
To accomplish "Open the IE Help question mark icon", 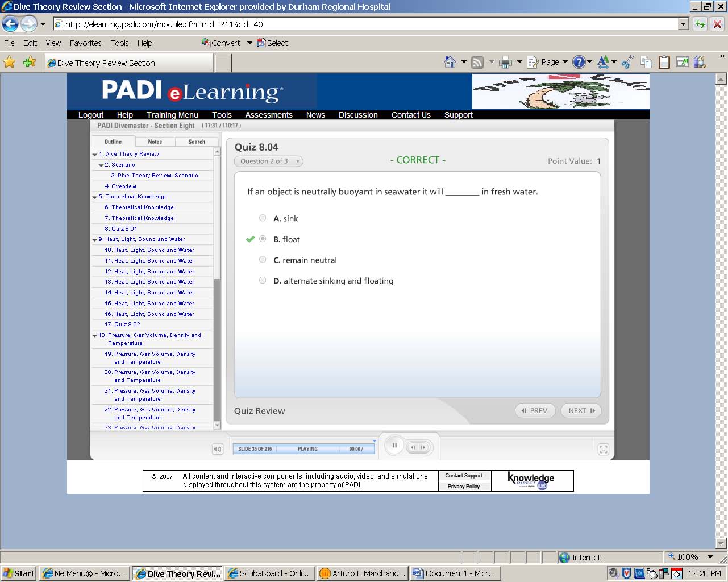I will point(579,62).
